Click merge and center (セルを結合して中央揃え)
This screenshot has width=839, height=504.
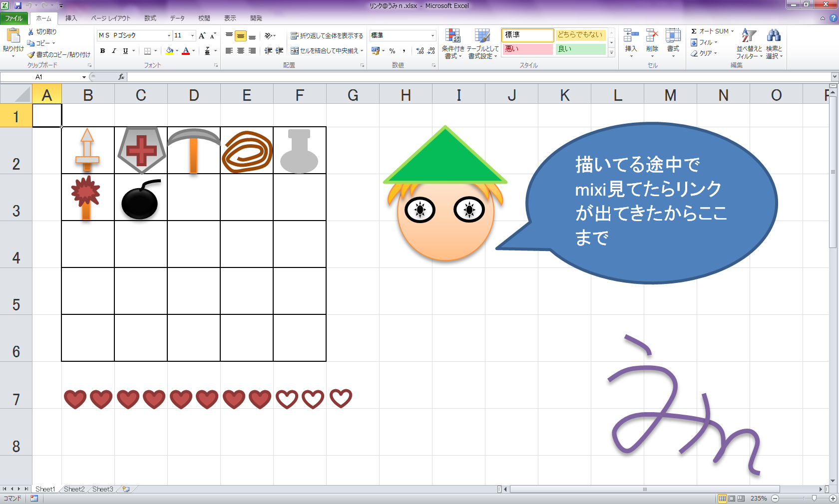[327, 50]
